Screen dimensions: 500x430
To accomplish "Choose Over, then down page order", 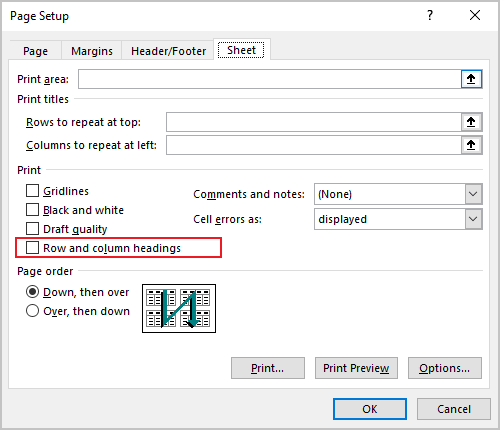I will click(32, 311).
